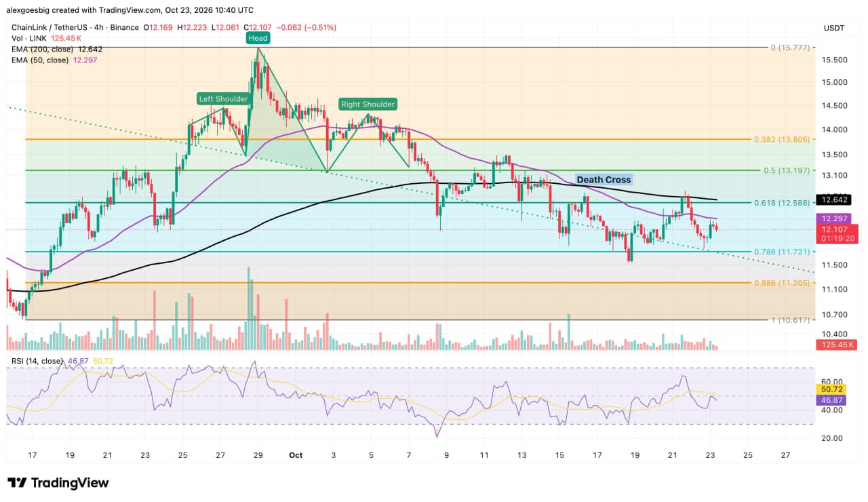Select the Right Shoulder label
The width and height of the screenshot is (868, 502).
[x=368, y=104]
